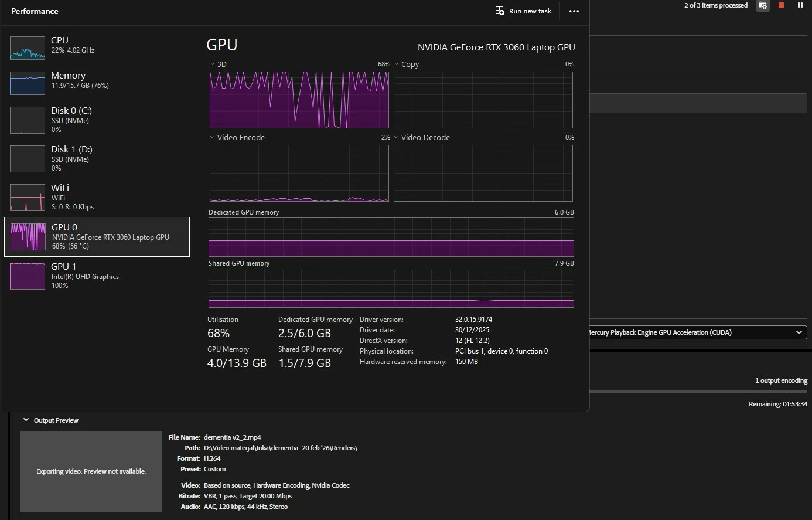Screen dimensions: 812x520
Task: Click the Custom preset value
Action: [214, 469]
